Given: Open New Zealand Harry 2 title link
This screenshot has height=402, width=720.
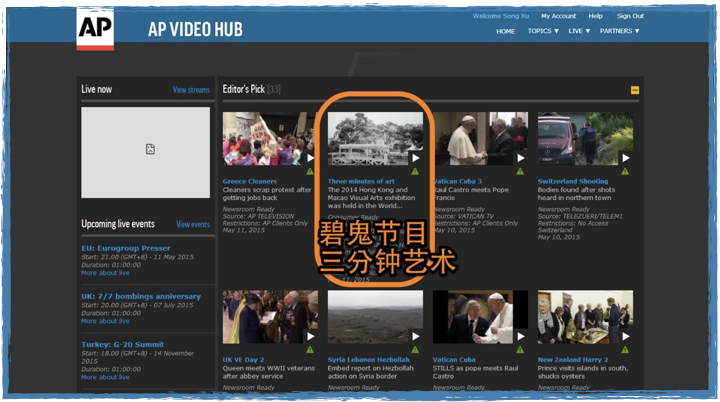Looking at the screenshot, I should click(573, 359).
